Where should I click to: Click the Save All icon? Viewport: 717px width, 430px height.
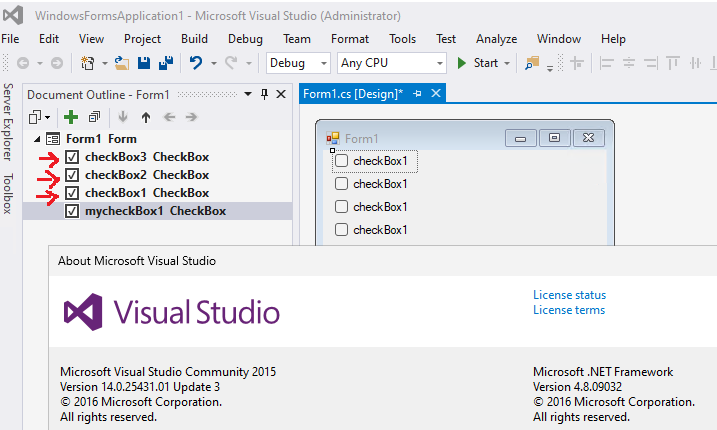[166, 63]
